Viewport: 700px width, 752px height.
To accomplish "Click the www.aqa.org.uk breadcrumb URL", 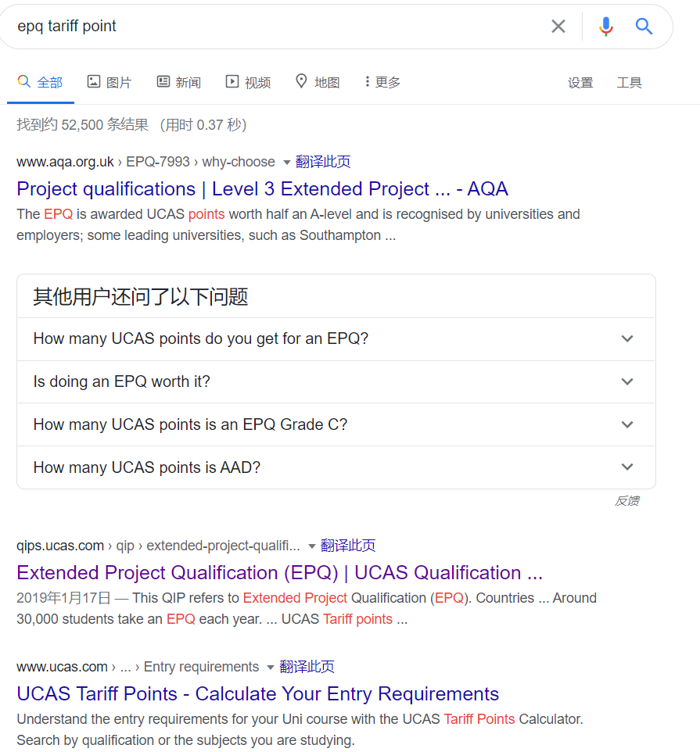I will [145, 162].
